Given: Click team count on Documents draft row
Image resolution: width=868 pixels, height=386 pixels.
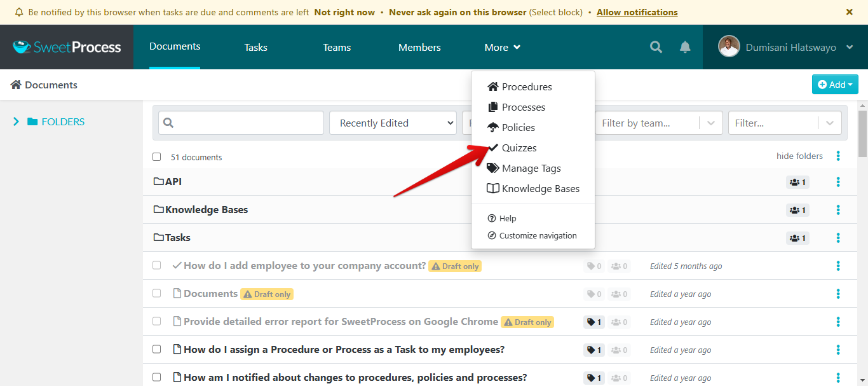Looking at the screenshot, I should point(619,294).
